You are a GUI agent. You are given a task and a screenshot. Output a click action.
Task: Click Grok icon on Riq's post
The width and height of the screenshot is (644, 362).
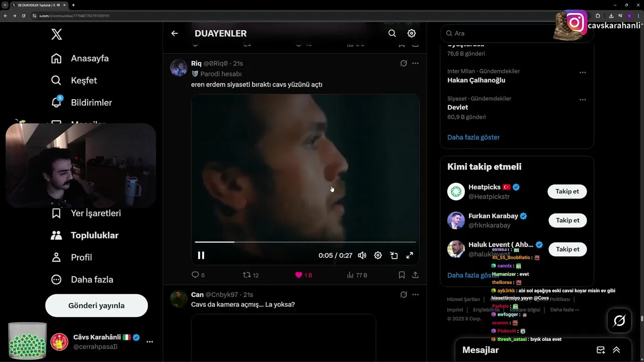click(404, 63)
